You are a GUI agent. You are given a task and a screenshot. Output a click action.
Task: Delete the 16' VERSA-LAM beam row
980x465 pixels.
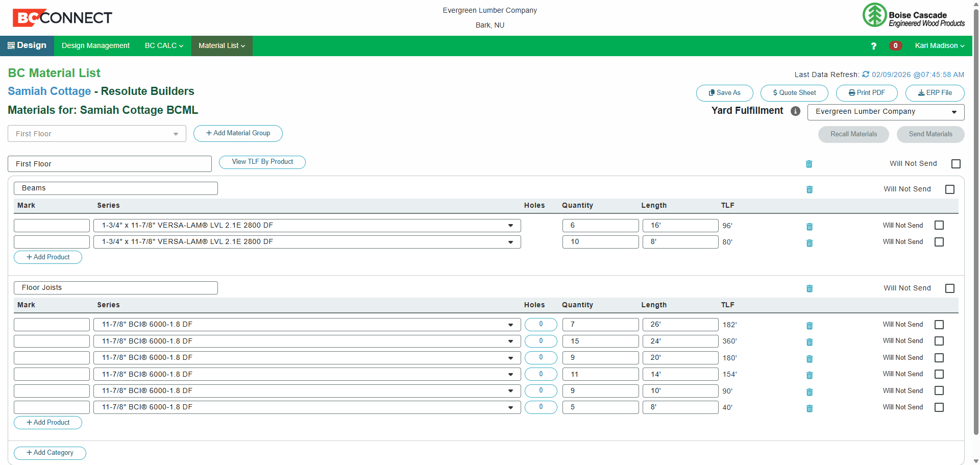[x=810, y=227]
